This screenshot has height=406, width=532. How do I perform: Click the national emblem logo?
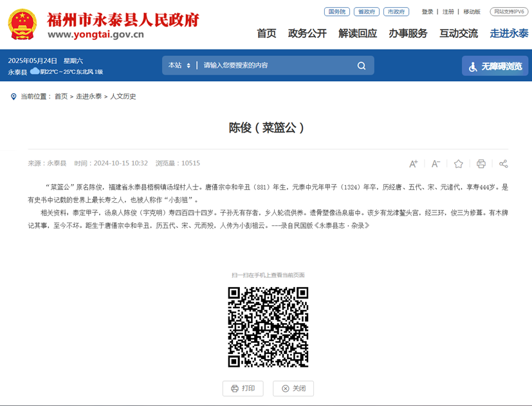coord(23,25)
